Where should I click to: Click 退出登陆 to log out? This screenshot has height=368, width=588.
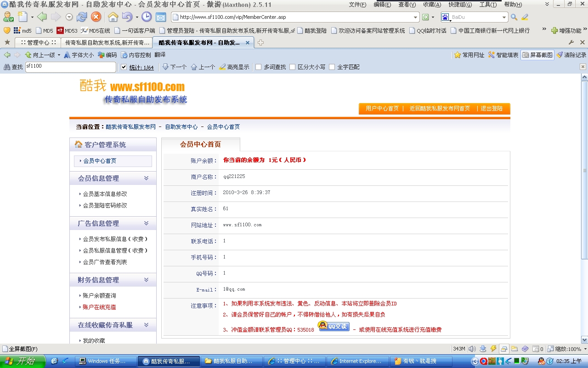(x=492, y=109)
